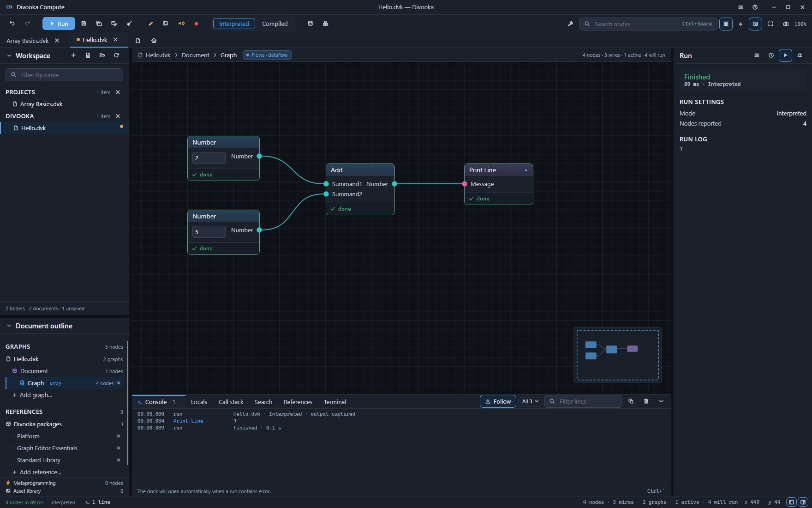Open the Terminal tab
Screen dimensions: 812x508
[334, 402]
